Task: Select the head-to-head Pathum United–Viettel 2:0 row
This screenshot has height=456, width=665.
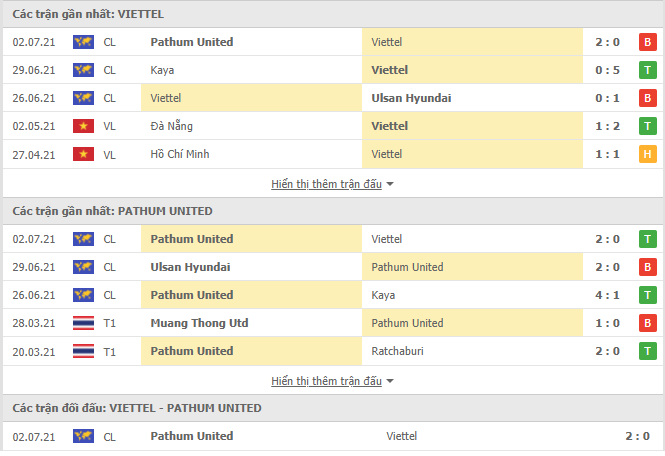Action: pyautogui.click(x=332, y=436)
